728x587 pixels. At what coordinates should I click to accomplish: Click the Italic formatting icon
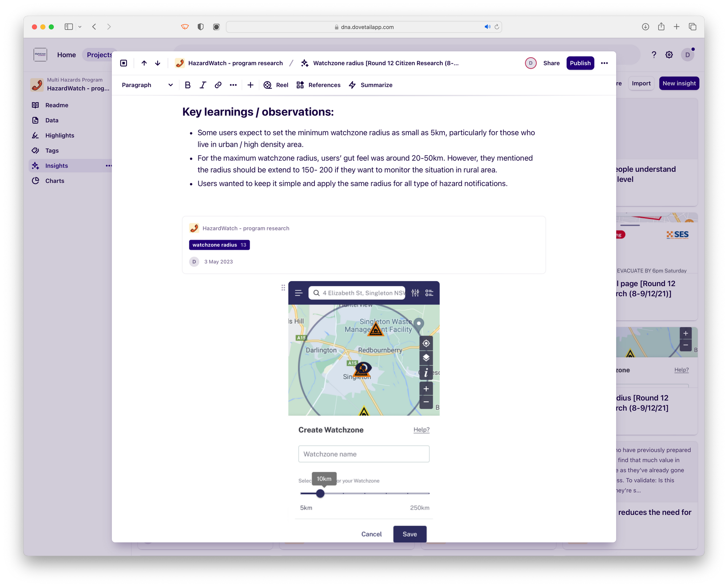pos(203,84)
